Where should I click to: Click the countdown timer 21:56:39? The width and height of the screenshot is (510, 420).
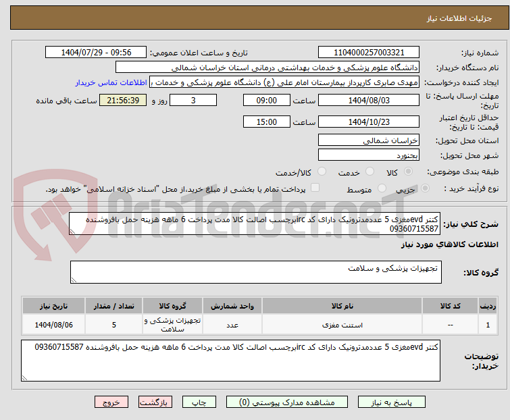pyautogui.click(x=123, y=100)
